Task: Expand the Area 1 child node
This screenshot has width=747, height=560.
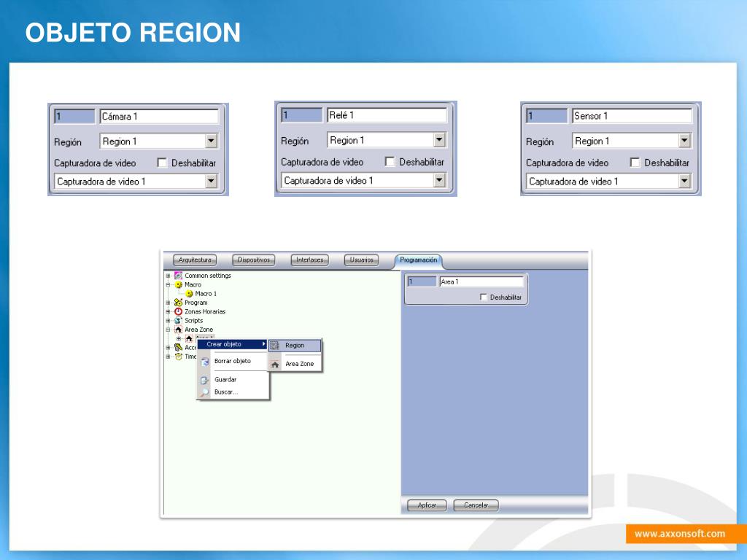Action: click(x=179, y=338)
